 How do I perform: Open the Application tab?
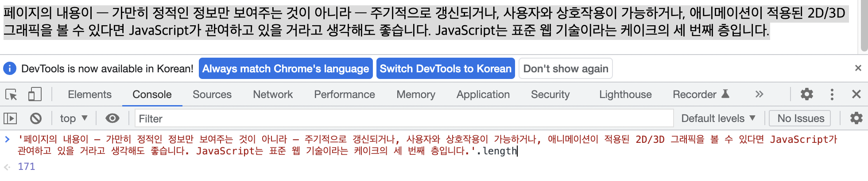483,94
